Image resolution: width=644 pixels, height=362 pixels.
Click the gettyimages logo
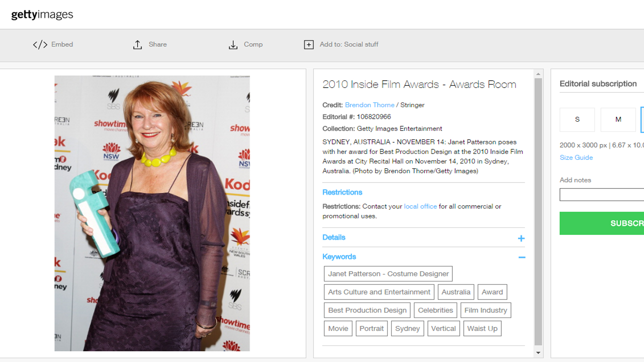tap(42, 14)
